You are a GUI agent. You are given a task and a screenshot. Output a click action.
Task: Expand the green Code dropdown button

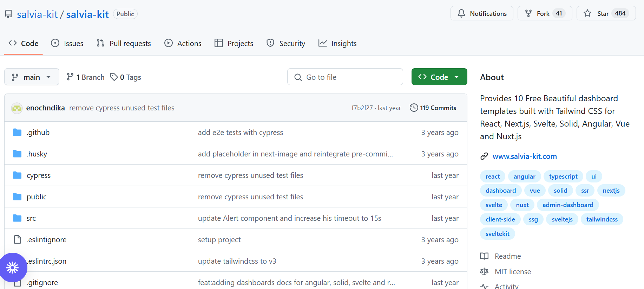(439, 77)
